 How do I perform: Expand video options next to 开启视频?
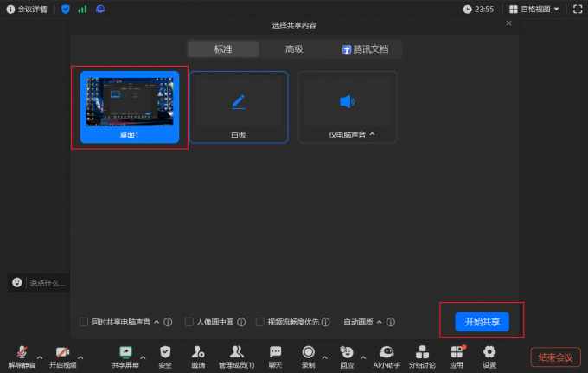pyautogui.click(x=80, y=357)
